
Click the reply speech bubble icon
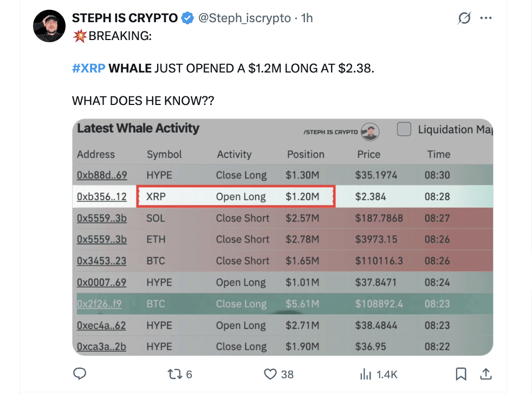80,374
